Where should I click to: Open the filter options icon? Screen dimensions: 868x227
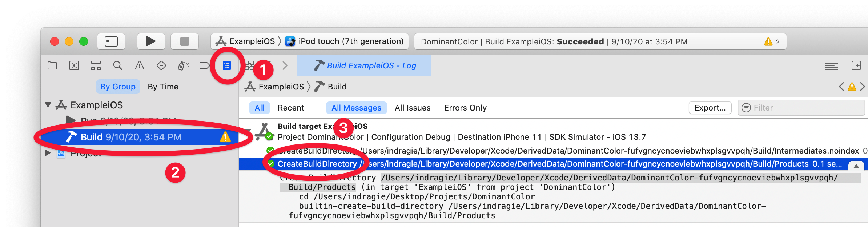[746, 108]
